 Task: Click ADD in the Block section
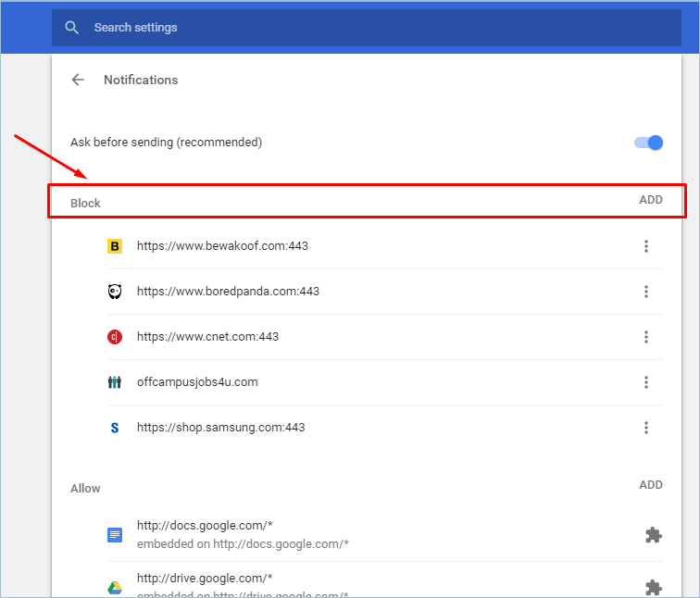click(x=651, y=200)
